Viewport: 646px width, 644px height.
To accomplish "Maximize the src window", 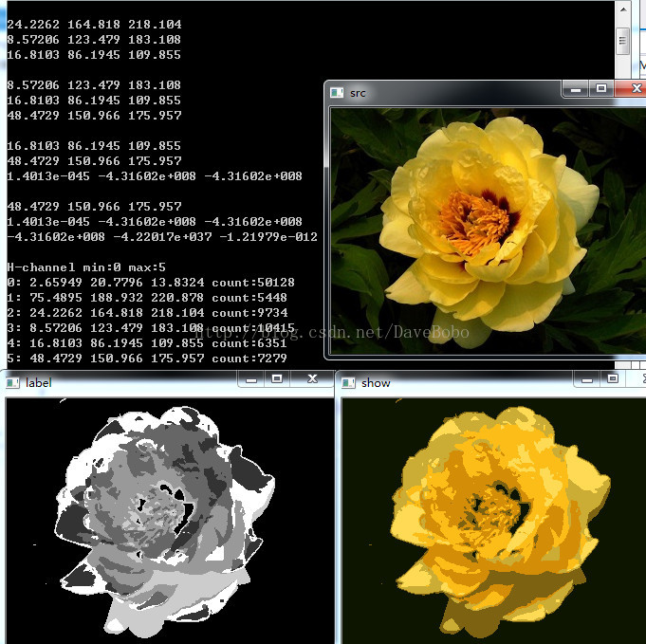I will [x=601, y=88].
